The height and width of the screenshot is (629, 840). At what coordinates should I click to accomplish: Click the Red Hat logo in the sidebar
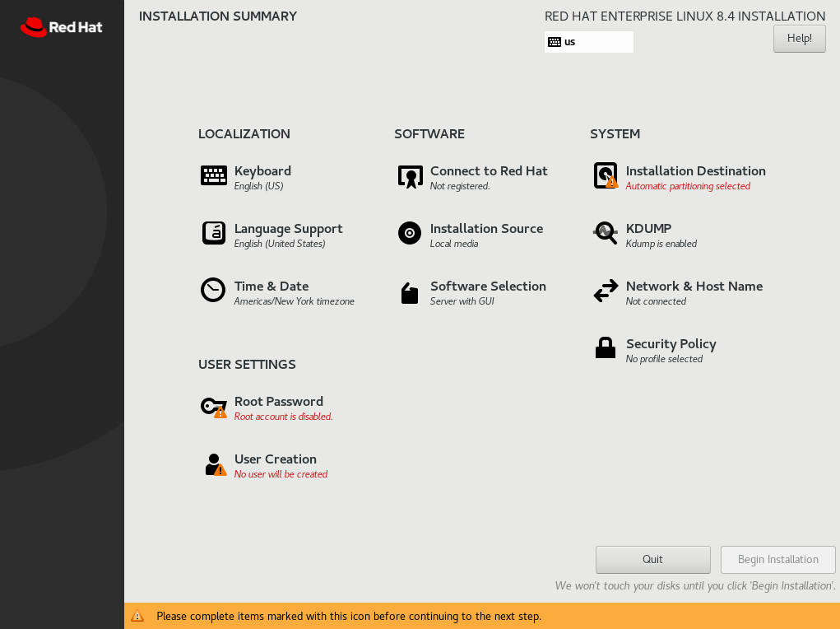[x=62, y=27]
